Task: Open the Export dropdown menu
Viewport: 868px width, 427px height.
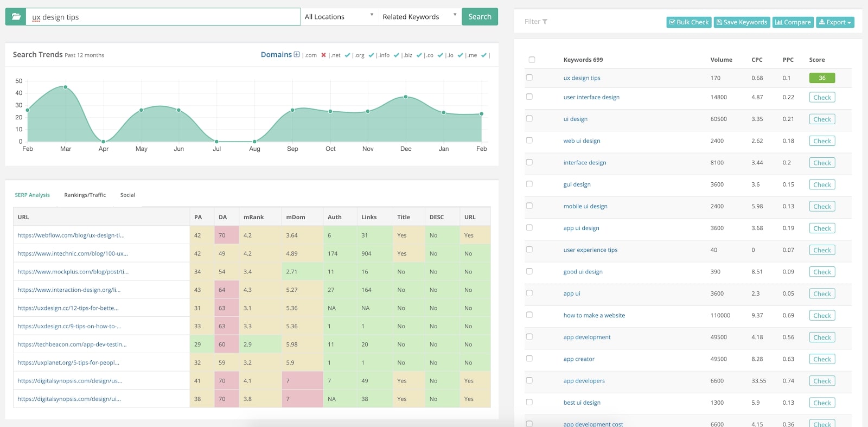Action: pos(835,22)
